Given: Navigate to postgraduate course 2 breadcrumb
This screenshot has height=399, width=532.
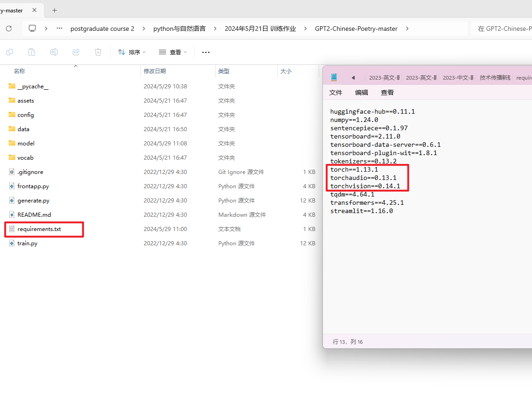Looking at the screenshot, I should pyautogui.click(x=102, y=29).
